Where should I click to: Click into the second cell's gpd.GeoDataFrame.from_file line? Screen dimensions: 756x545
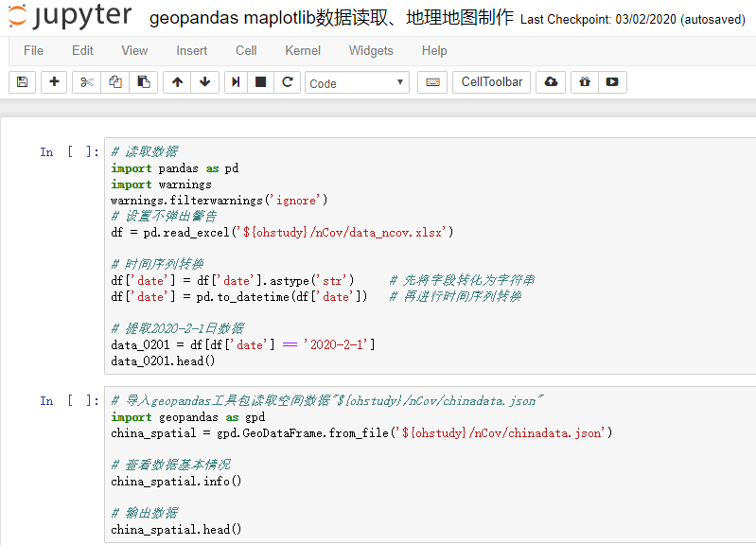tap(361, 433)
